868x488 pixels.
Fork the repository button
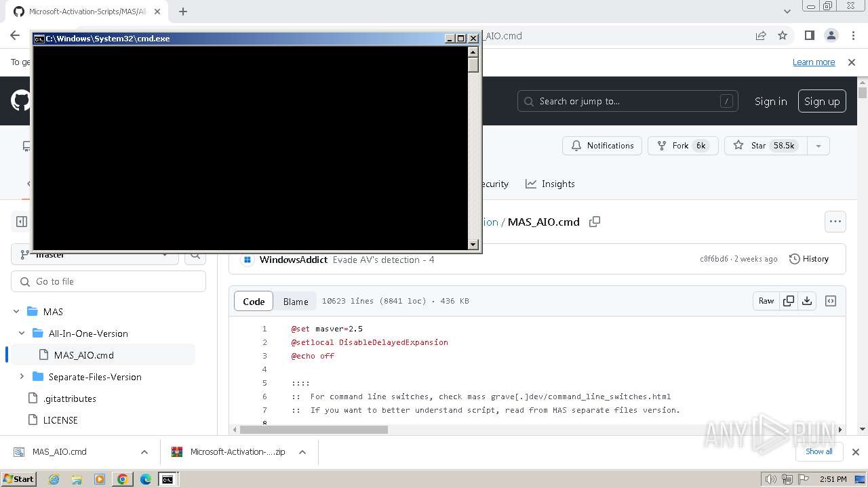682,146
